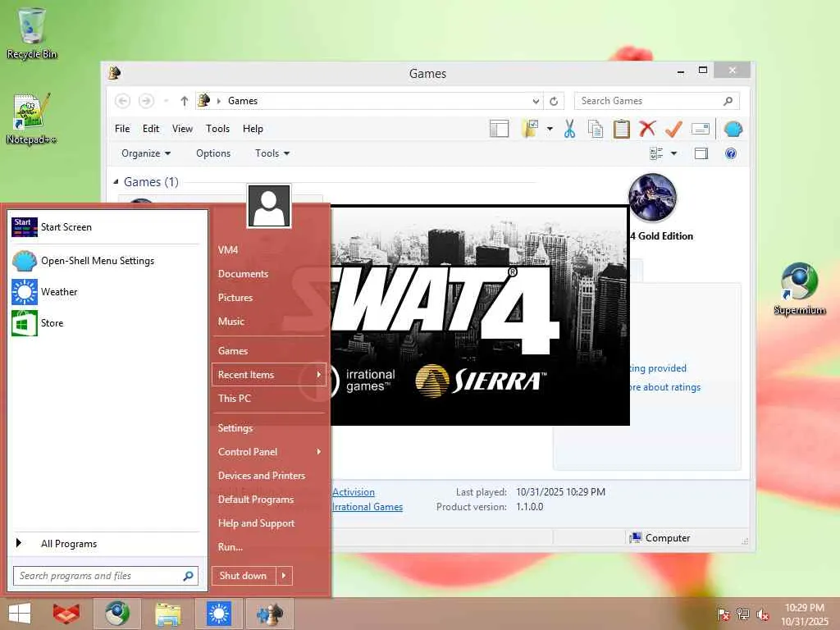Click the Copy icon in the toolbar

(x=596, y=129)
